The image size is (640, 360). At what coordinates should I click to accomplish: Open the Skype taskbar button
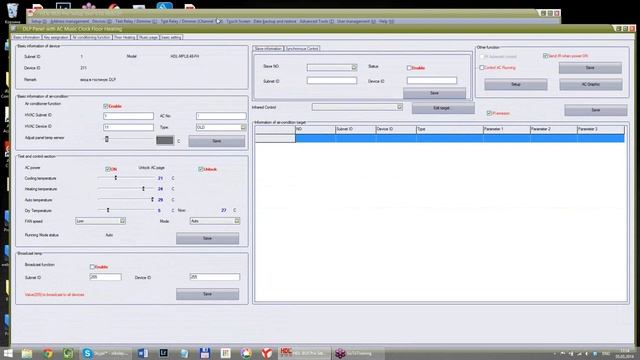106,353
